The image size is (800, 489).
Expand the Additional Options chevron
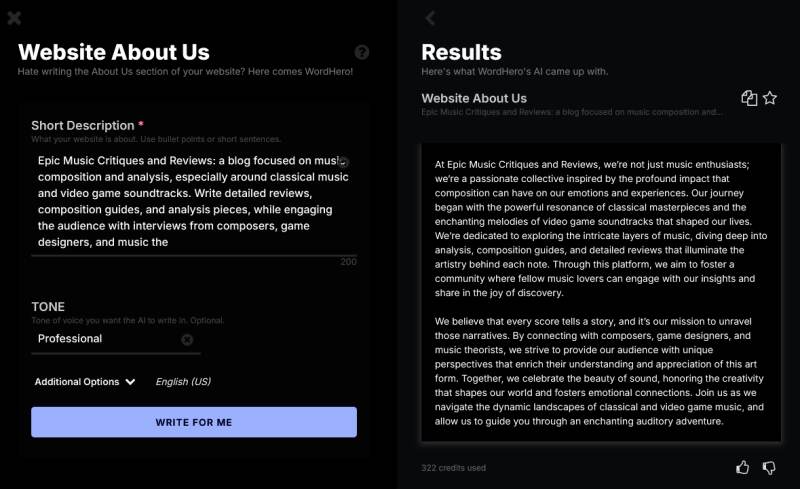point(130,382)
